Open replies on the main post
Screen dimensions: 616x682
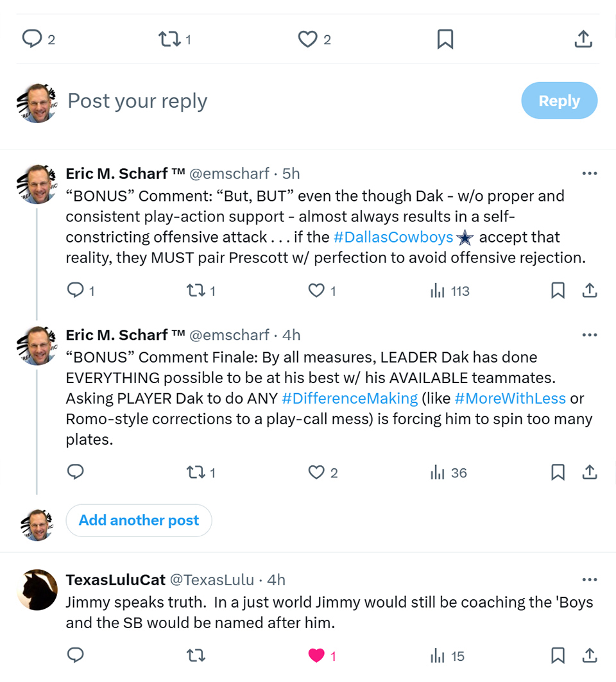pos(38,39)
